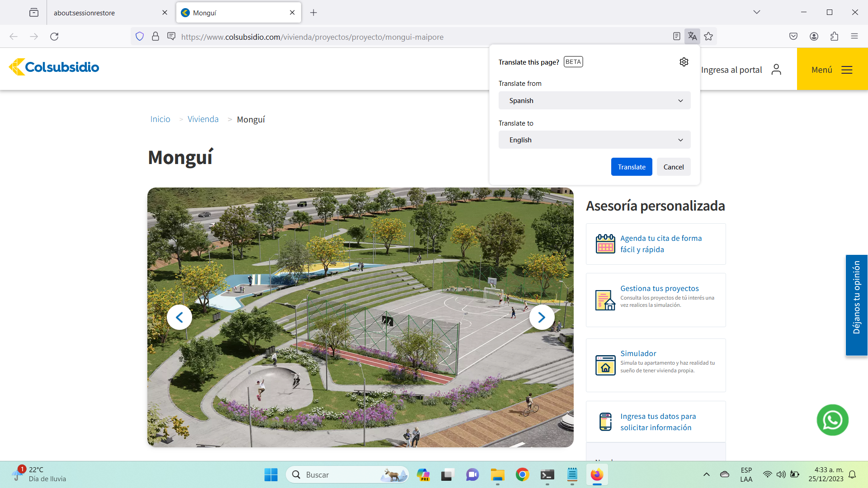Click the blue Translate button
Viewport: 868px width, 488px height.
(631, 167)
